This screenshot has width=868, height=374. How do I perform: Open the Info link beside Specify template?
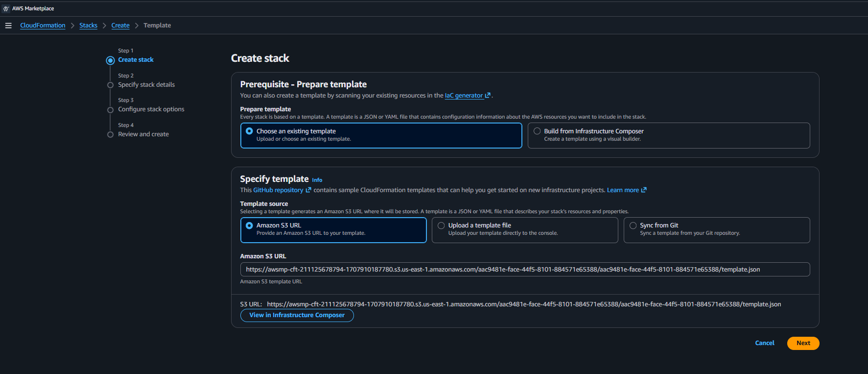317,180
